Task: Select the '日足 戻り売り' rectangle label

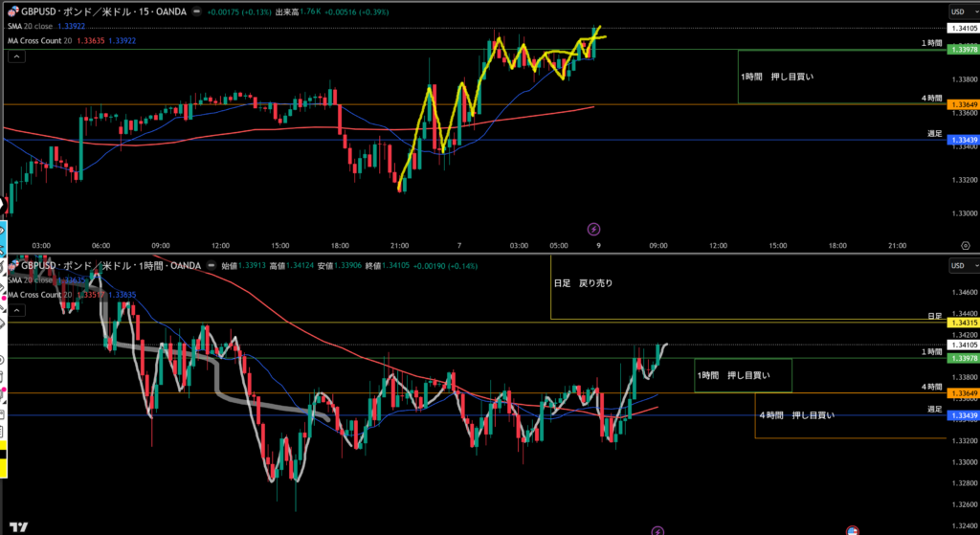Action: point(583,283)
